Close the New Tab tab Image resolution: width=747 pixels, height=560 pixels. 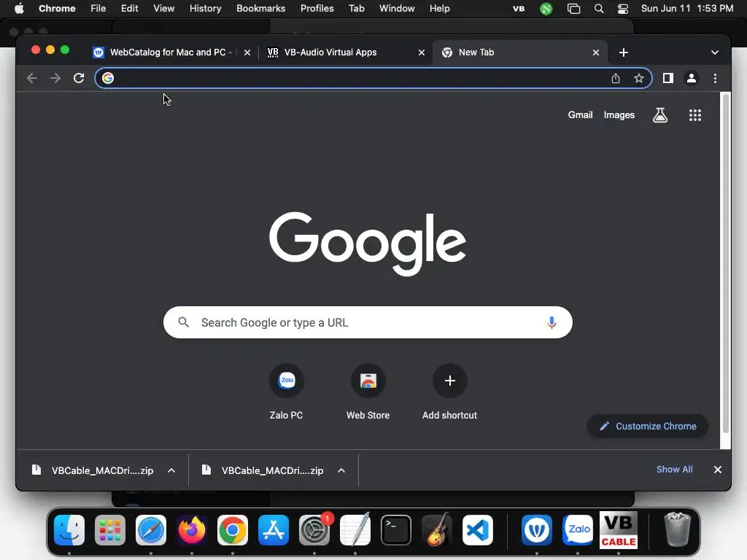point(596,52)
